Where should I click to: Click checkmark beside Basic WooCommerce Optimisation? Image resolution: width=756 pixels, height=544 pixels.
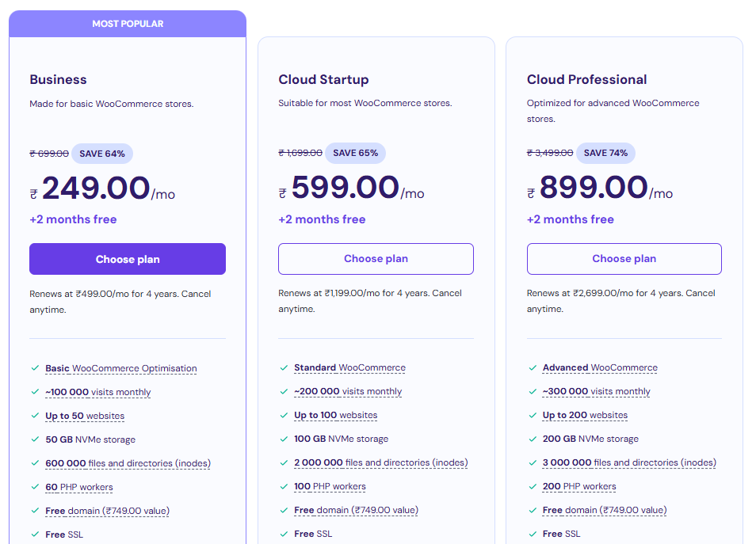coord(35,368)
